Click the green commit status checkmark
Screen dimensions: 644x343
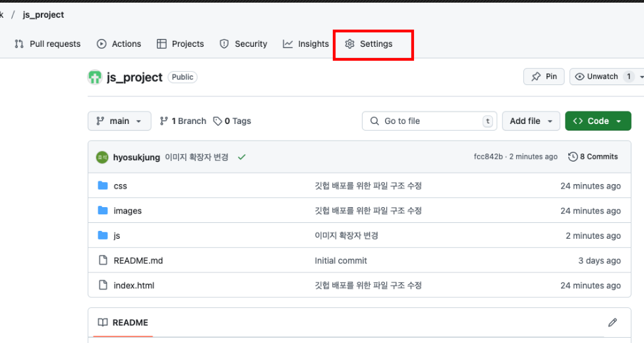pyautogui.click(x=241, y=157)
